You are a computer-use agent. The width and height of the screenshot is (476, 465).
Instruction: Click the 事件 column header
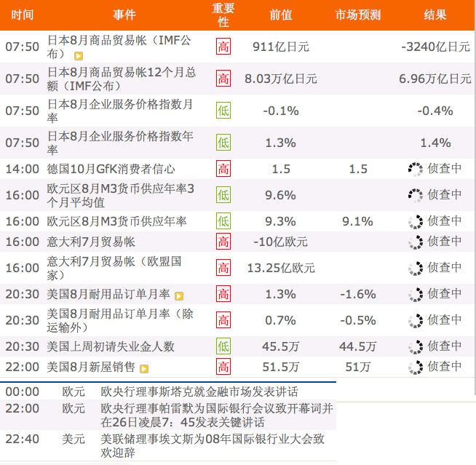point(124,15)
